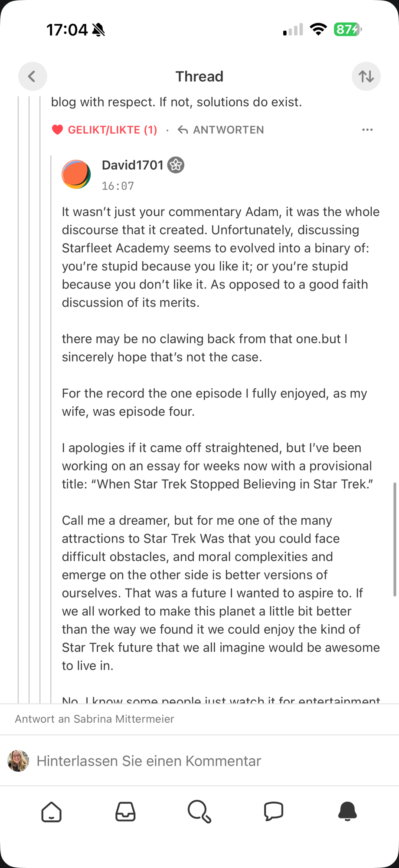
Task: Tap the battery indicator in status bar
Action: coord(347,30)
